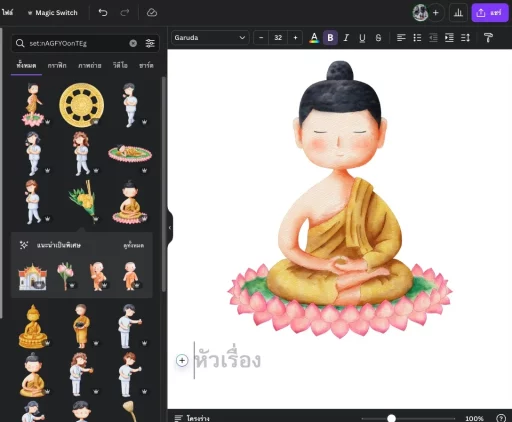The height and width of the screenshot is (422, 512).
Task: Click the cloud save status icon
Action: click(x=152, y=13)
